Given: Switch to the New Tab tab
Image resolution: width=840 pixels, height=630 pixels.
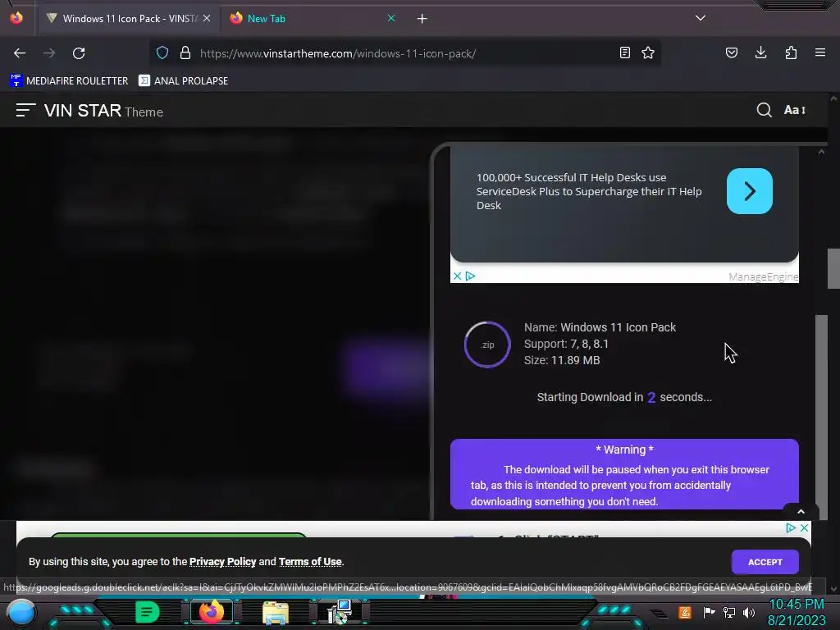Looking at the screenshot, I should click(x=313, y=19).
